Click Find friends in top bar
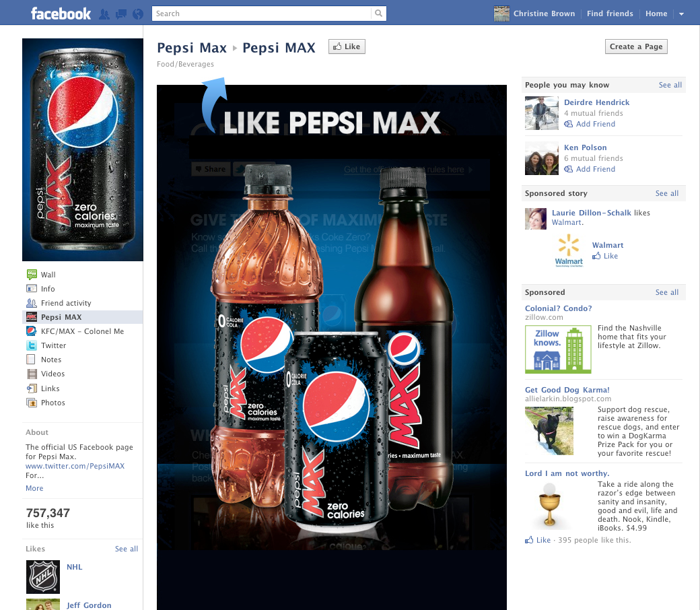Image resolution: width=700 pixels, height=610 pixels. (x=610, y=13)
